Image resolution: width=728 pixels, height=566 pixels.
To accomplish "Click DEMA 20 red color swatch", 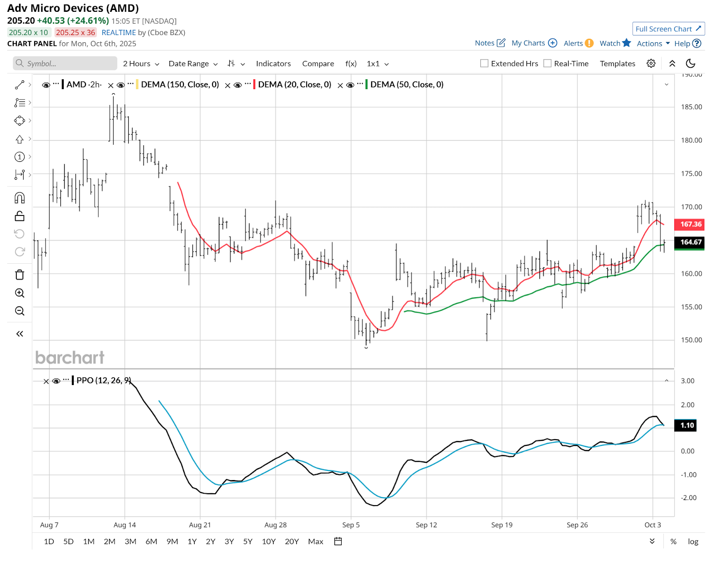I will pyautogui.click(x=254, y=85).
